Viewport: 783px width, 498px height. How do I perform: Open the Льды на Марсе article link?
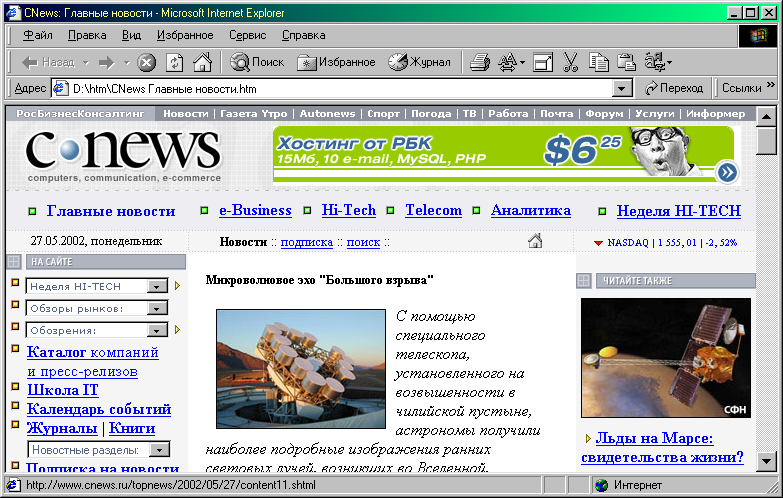tap(662, 448)
